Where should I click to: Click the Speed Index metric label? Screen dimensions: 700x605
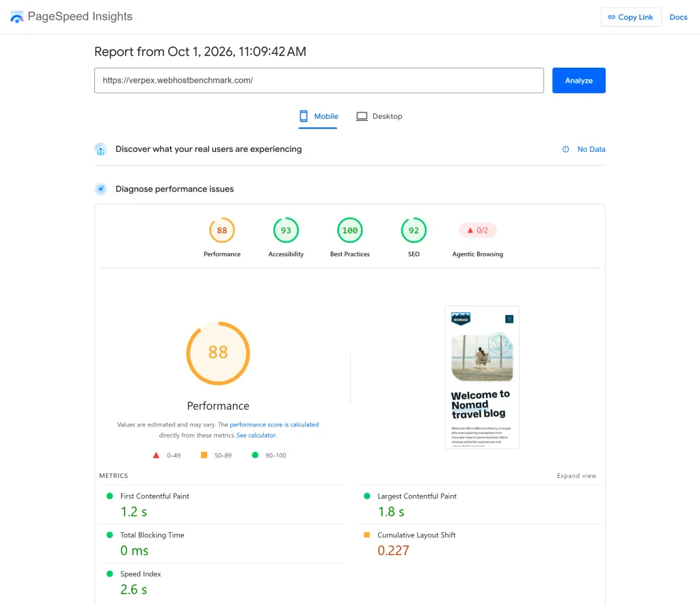140,574
